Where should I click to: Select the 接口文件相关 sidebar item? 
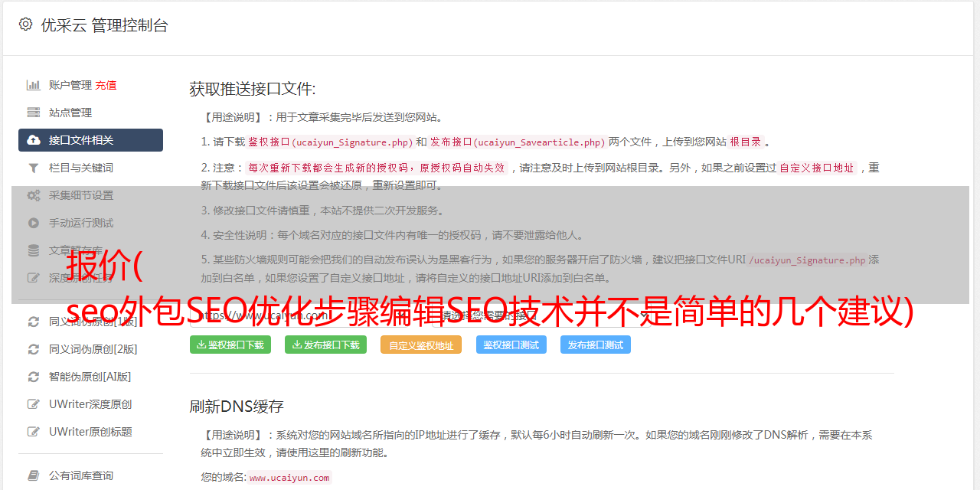point(90,140)
